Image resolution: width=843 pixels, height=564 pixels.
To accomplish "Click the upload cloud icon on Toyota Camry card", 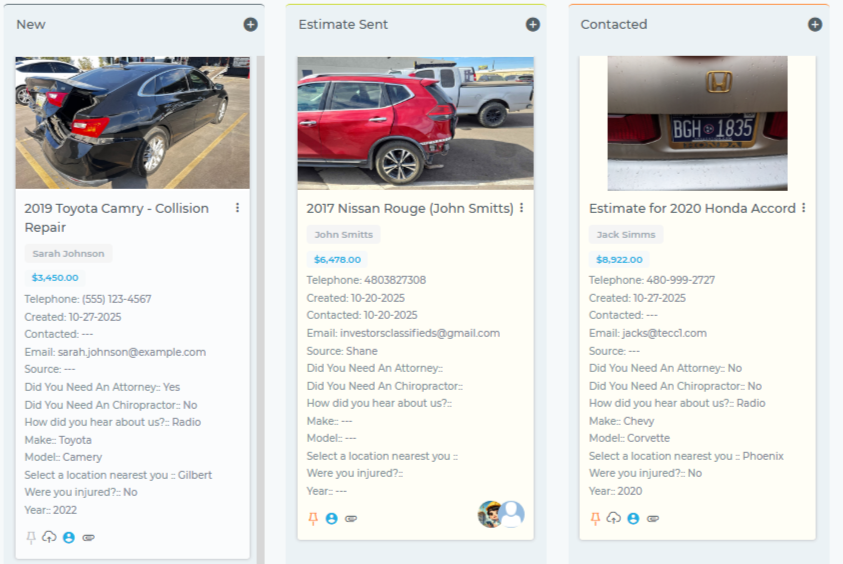I will coord(49,538).
